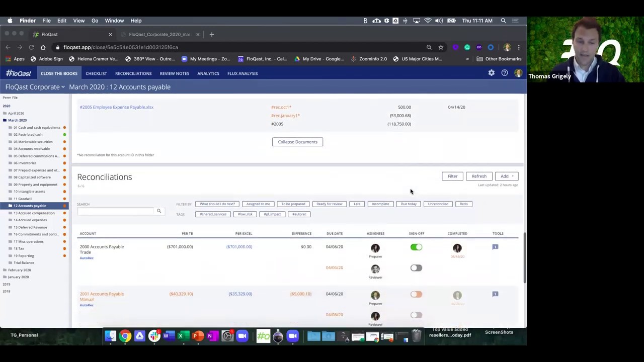This screenshot has height=362, width=644.
Task: Open review note icon for 2000 Accounts Payable Trade
Action: [x=495, y=247]
